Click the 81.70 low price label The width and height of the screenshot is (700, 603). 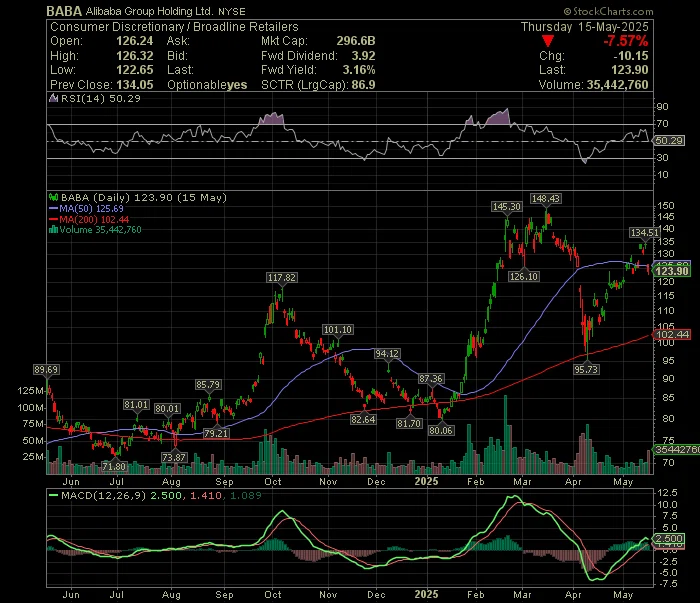click(x=409, y=424)
